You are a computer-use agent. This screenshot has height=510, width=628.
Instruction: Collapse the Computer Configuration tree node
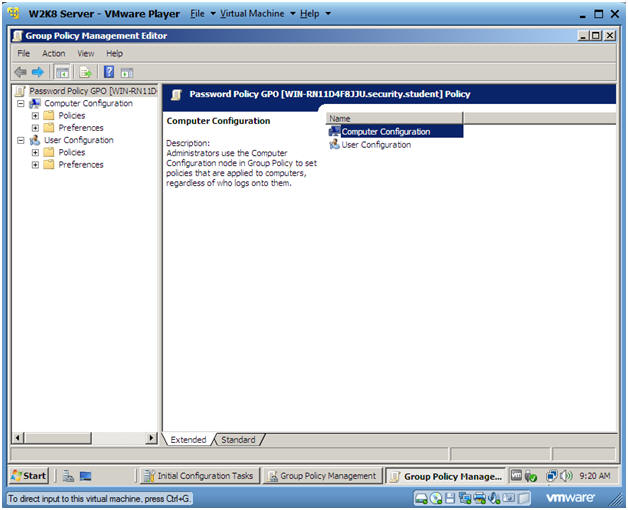click(x=21, y=103)
